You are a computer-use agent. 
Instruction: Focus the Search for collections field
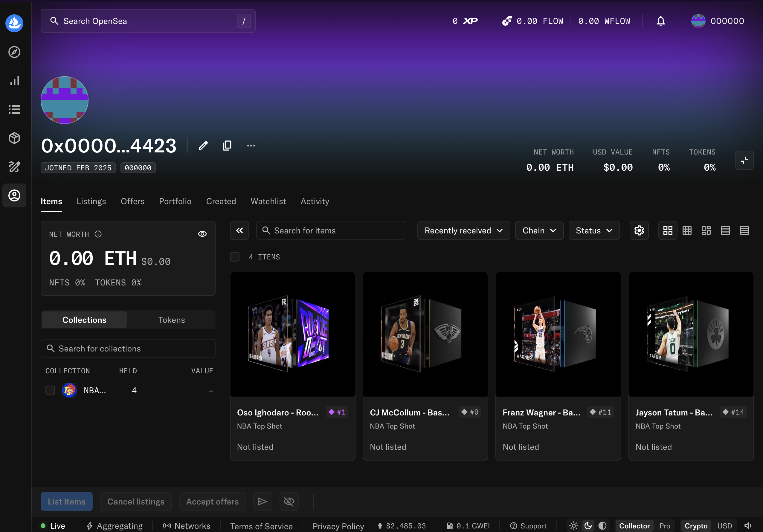(x=128, y=348)
